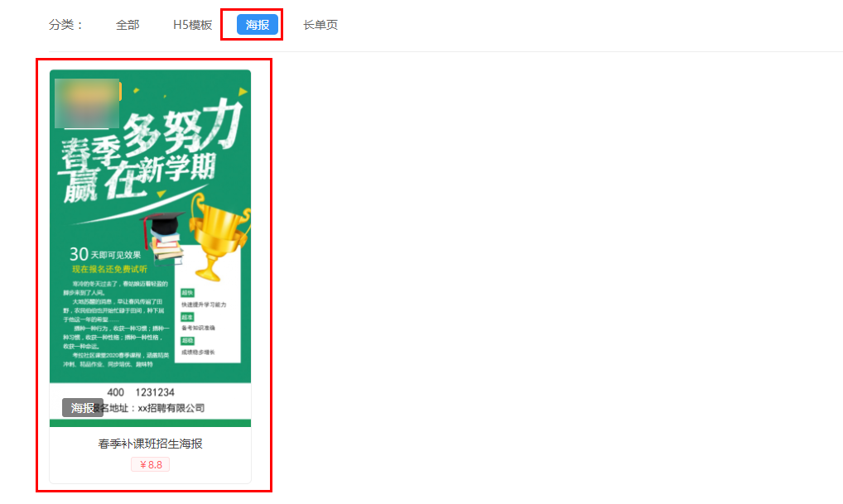
Task: Select the 全部 category filter
Action: pos(128,25)
